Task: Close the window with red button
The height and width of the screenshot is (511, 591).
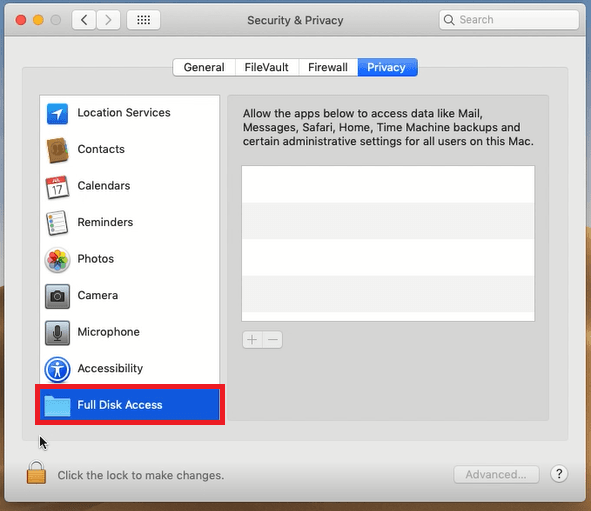Action: coord(21,20)
